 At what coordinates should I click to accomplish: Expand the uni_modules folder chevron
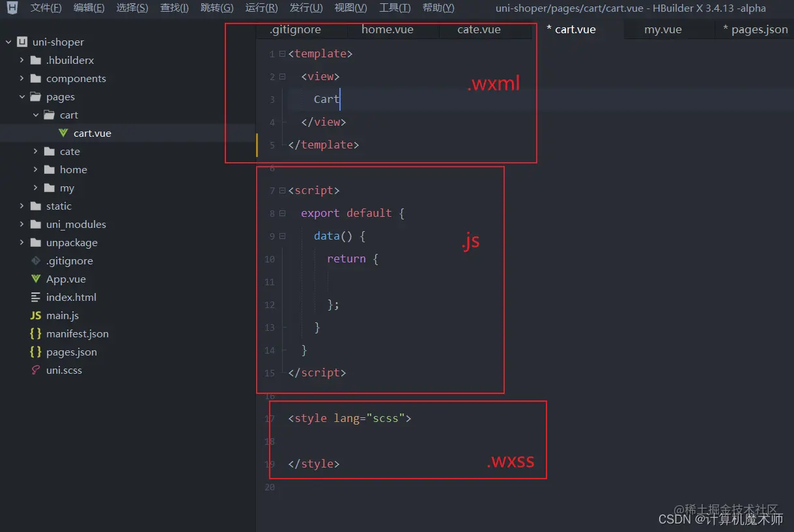click(21, 225)
